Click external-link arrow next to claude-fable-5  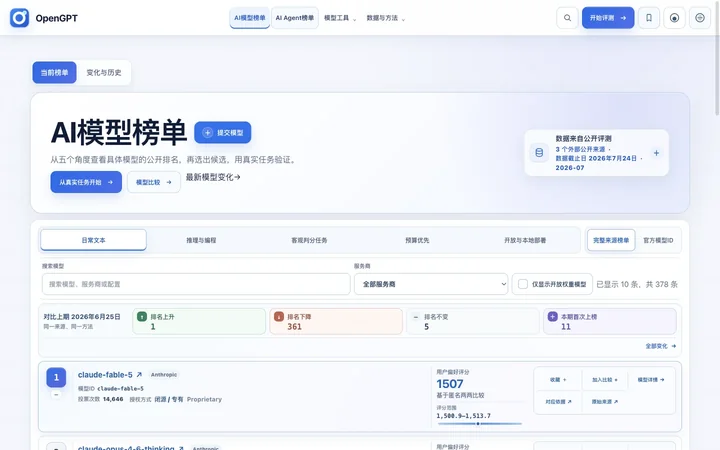[139, 375]
